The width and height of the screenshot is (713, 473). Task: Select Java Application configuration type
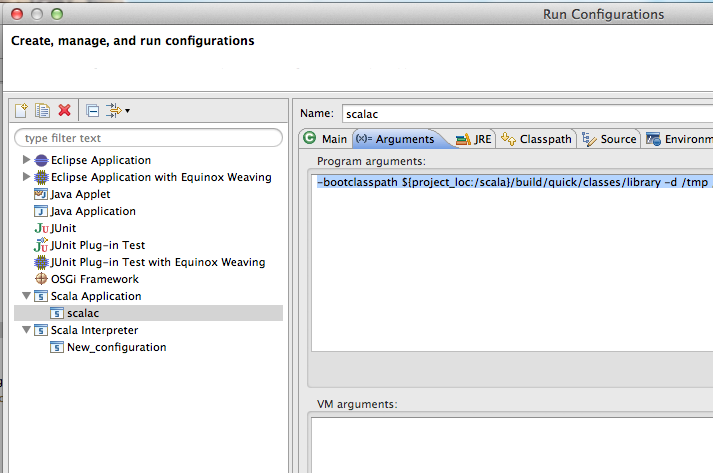[x=93, y=211]
